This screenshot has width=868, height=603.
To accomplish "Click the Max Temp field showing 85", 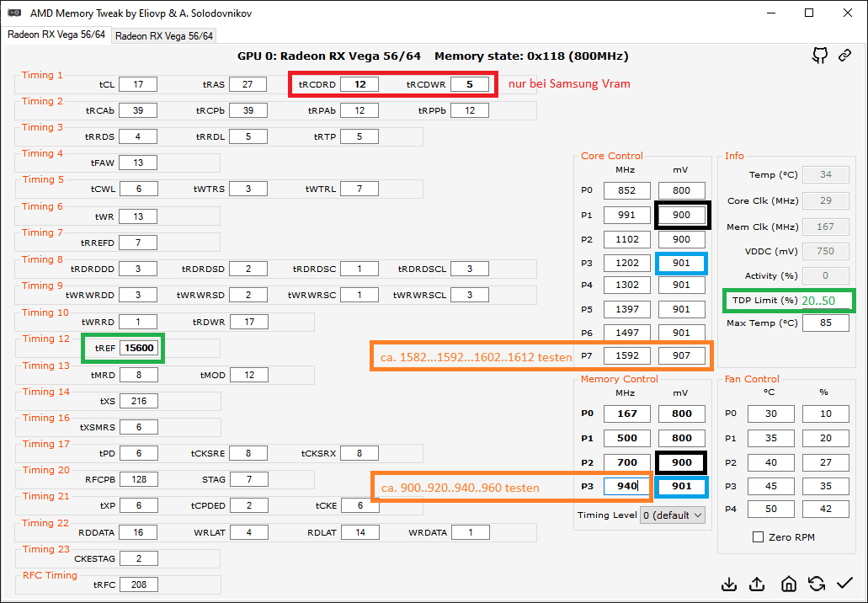I will 825,323.
